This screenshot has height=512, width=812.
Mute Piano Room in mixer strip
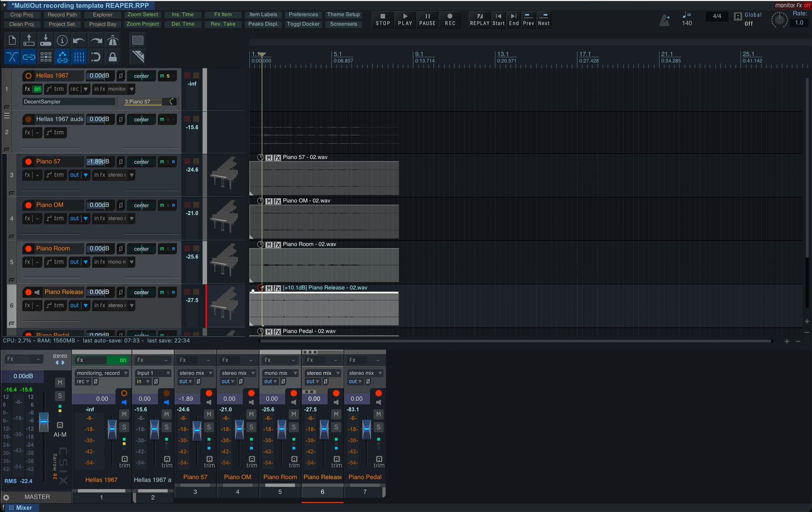294,414
